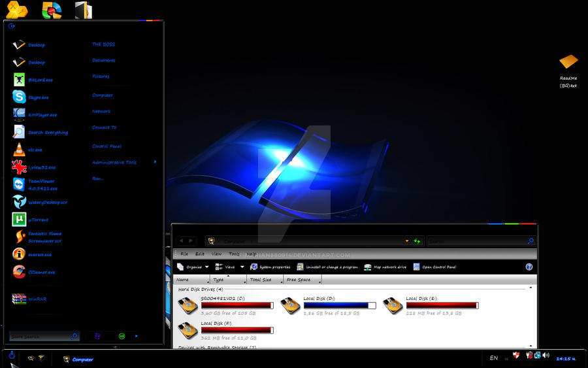The image size is (588, 368).
Task: Select Local Disk (E:) drive
Action: click(431, 306)
